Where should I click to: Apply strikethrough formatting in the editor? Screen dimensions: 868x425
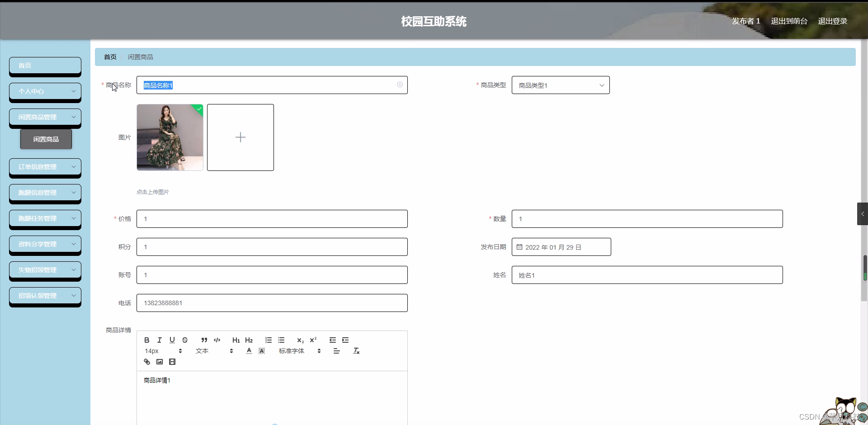pyautogui.click(x=185, y=340)
